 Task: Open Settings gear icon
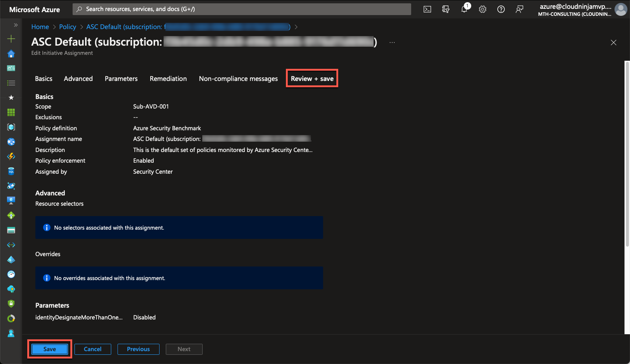click(x=483, y=9)
